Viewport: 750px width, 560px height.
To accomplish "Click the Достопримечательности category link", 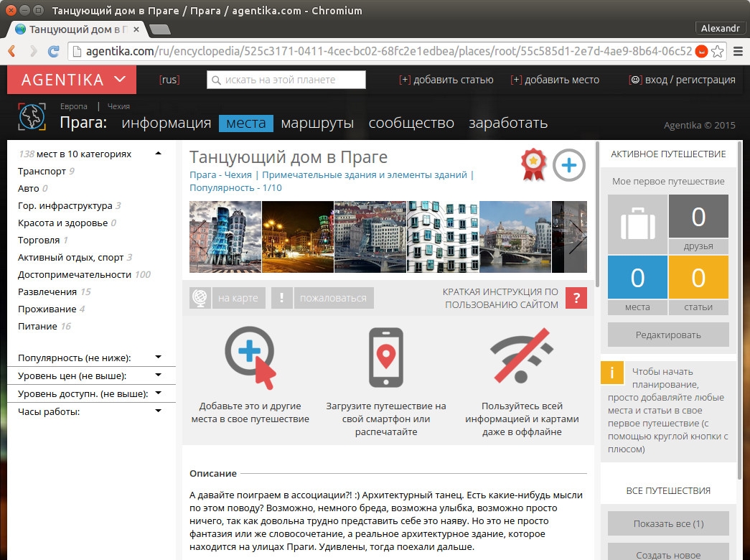I will point(74,274).
